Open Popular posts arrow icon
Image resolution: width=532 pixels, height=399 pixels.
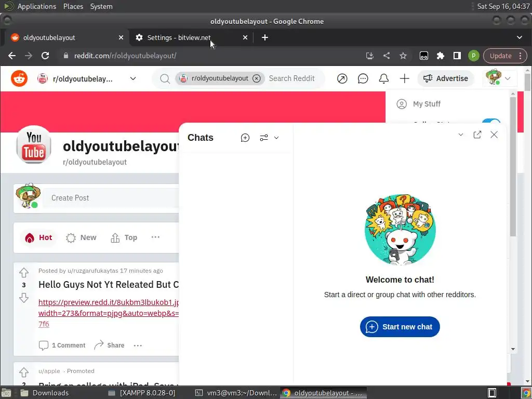coord(342,79)
